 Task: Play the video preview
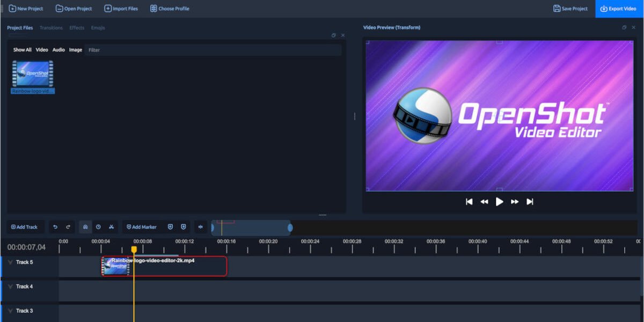point(500,202)
